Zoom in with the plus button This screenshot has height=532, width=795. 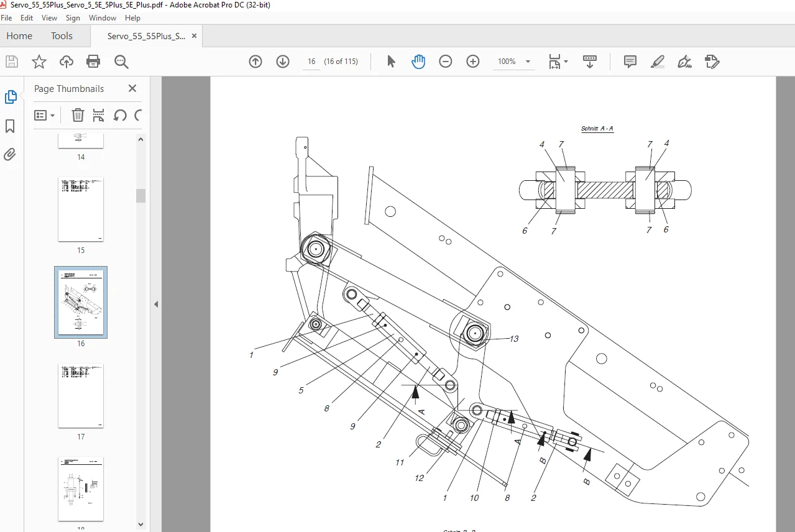pyautogui.click(x=473, y=62)
